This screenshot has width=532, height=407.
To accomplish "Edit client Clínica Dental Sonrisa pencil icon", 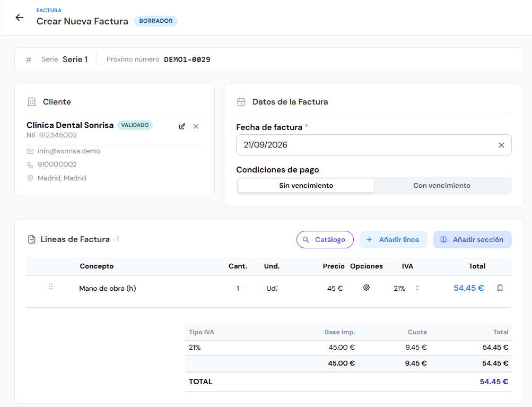I will coord(182,126).
